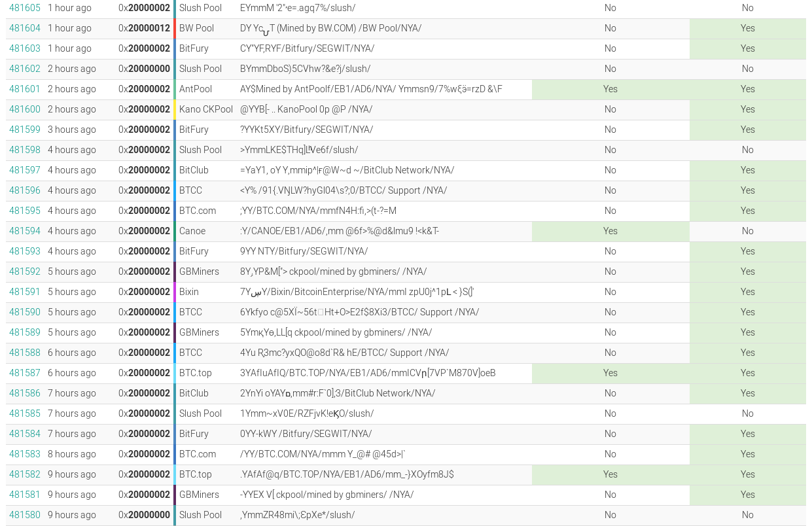
Task: Select the Kano CKPool miner name
Action: click(206, 109)
